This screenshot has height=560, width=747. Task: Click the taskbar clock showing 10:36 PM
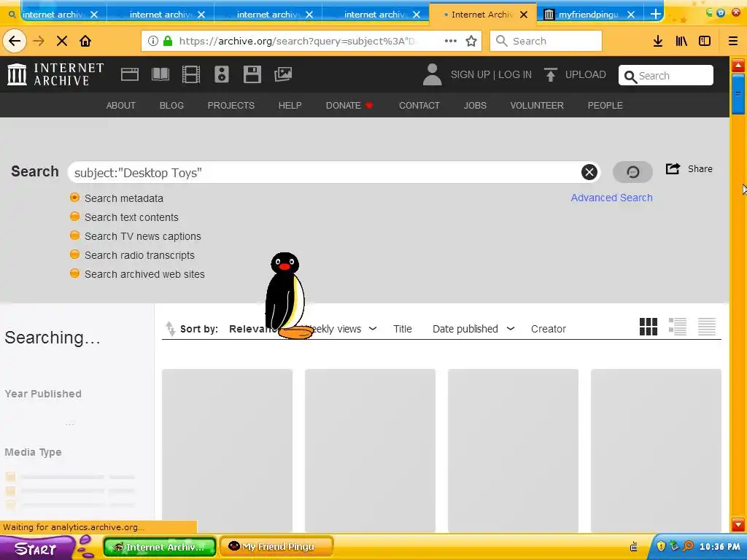point(719,547)
